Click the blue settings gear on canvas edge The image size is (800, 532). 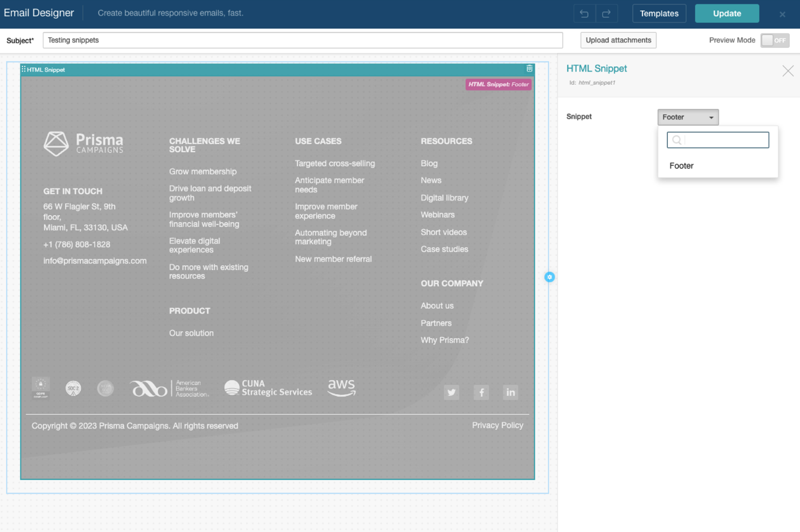pos(549,277)
